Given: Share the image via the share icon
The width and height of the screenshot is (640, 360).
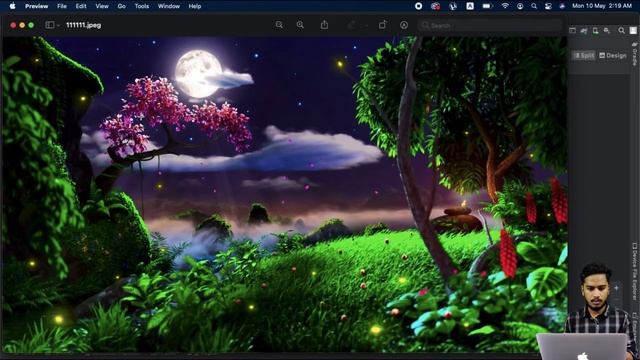Looking at the screenshot, I should click(324, 25).
